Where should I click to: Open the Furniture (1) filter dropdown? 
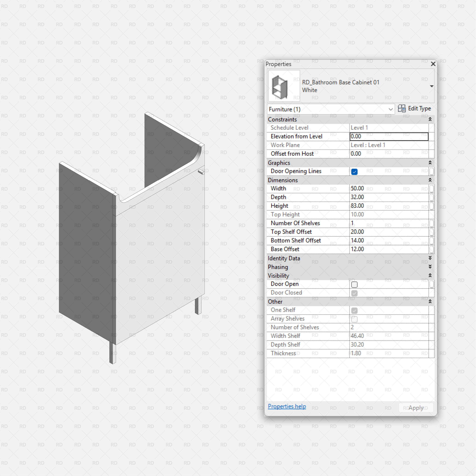coord(390,109)
